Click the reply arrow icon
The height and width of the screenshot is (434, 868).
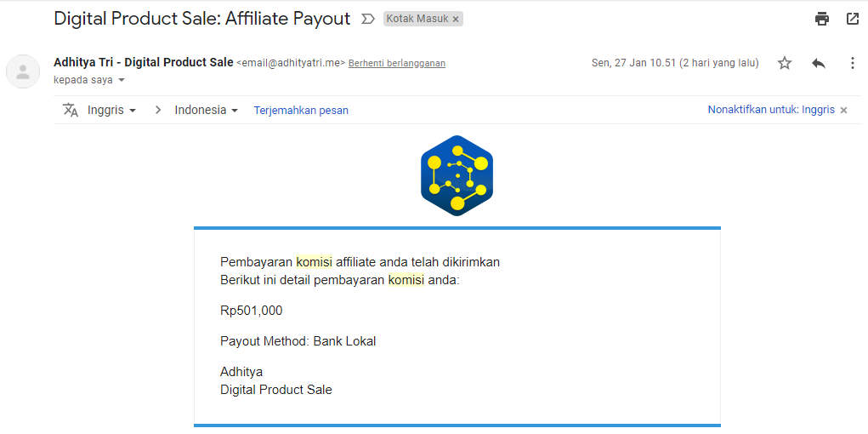[819, 63]
